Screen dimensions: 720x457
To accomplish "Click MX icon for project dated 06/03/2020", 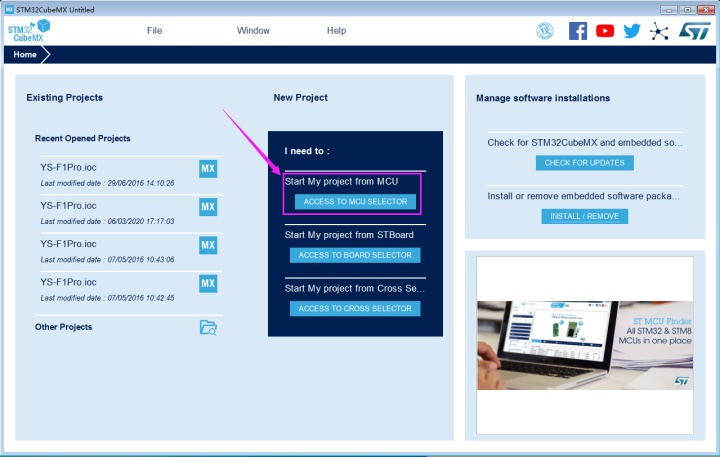I will click(208, 207).
